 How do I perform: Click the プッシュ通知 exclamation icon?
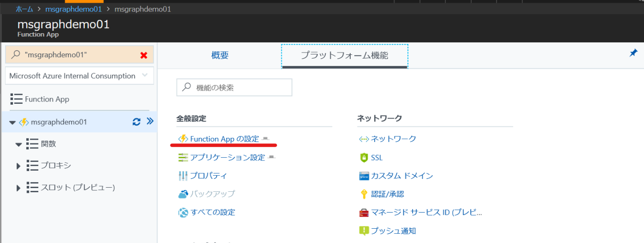(364, 231)
